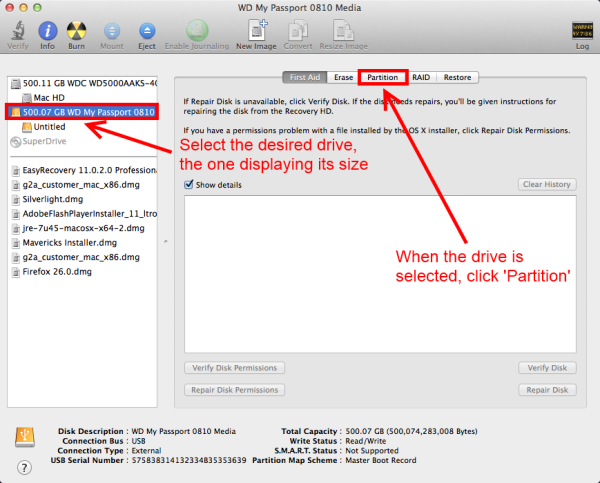Select the g2a_customer_mac_x86.dmg entry below Mavericks Installer
The width and height of the screenshot is (600, 483).
80,257
